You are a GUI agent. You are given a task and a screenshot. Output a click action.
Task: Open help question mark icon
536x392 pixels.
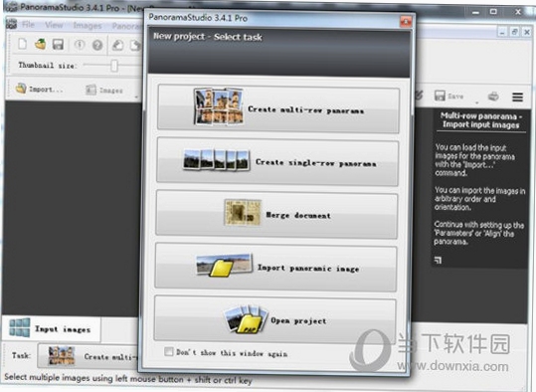pos(97,45)
